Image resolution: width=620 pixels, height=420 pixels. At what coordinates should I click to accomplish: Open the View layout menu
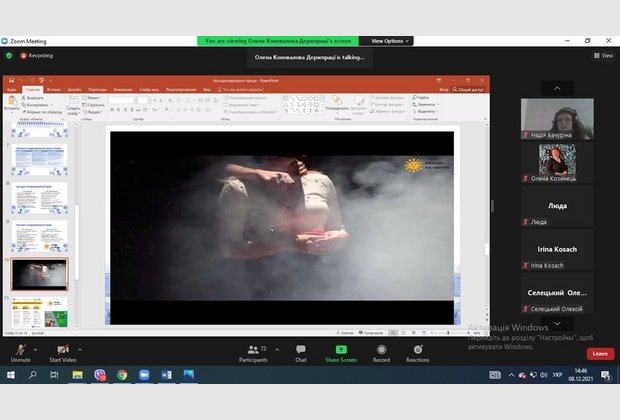pyautogui.click(x=603, y=56)
